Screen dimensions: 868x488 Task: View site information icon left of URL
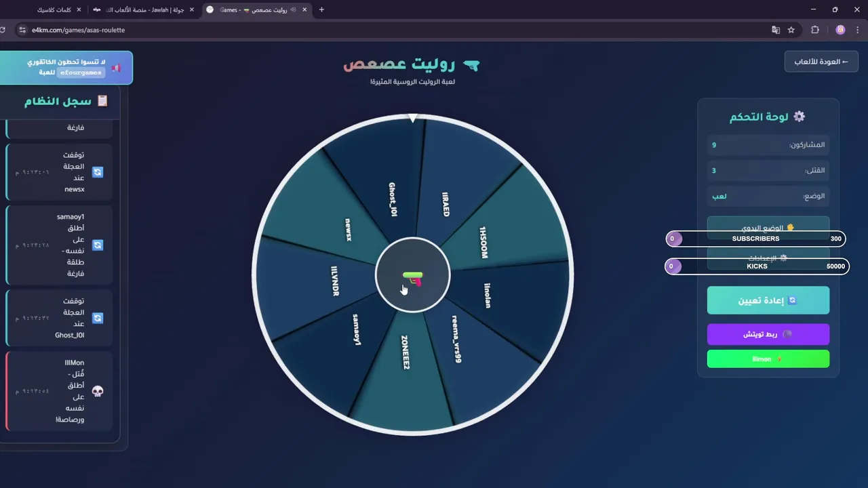tap(22, 30)
